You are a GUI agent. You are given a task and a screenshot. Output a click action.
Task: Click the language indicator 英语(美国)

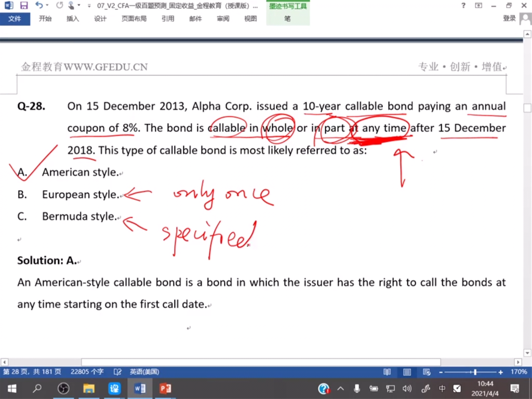pos(144,372)
